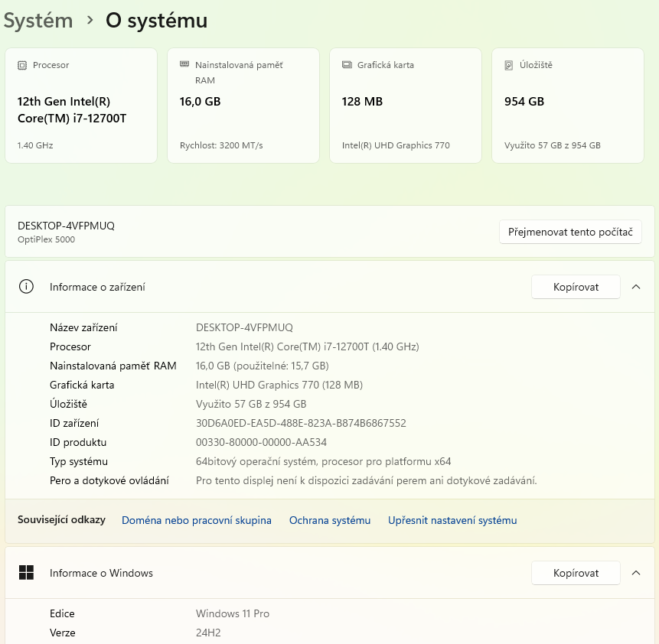The image size is (659, 644).
Task: Open Doména nebo pracovní skupina link
Action: point(196,520)
